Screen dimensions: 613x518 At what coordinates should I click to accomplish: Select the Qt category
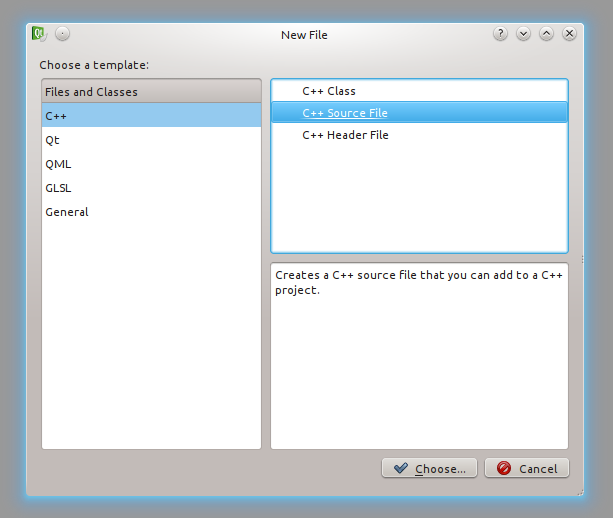(52, 140)
